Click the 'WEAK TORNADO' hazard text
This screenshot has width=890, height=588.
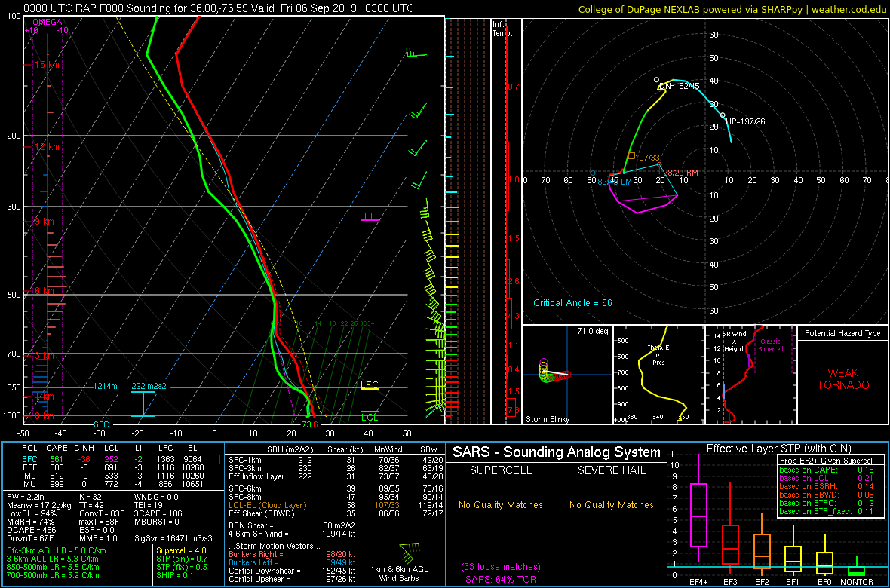(x=842, y=378)
